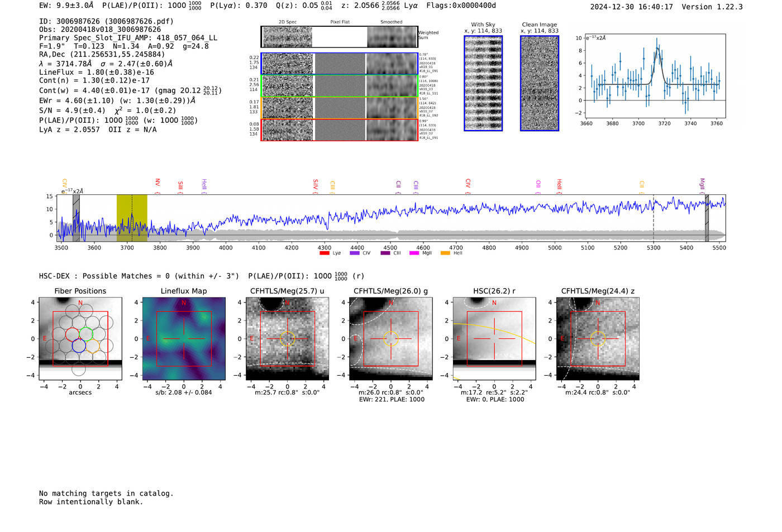Open the Lineflux Map image

pyautogui.click(x=184, y=339)
